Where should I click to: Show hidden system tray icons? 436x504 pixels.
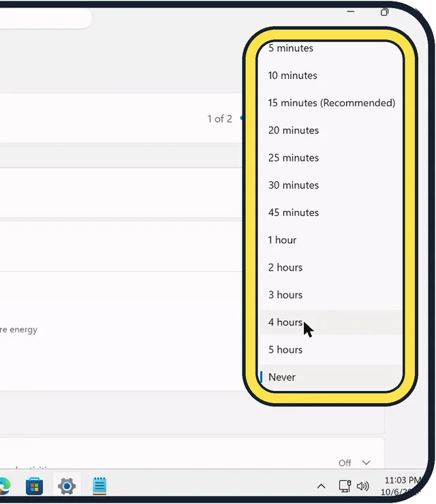[x=321, y=486]
